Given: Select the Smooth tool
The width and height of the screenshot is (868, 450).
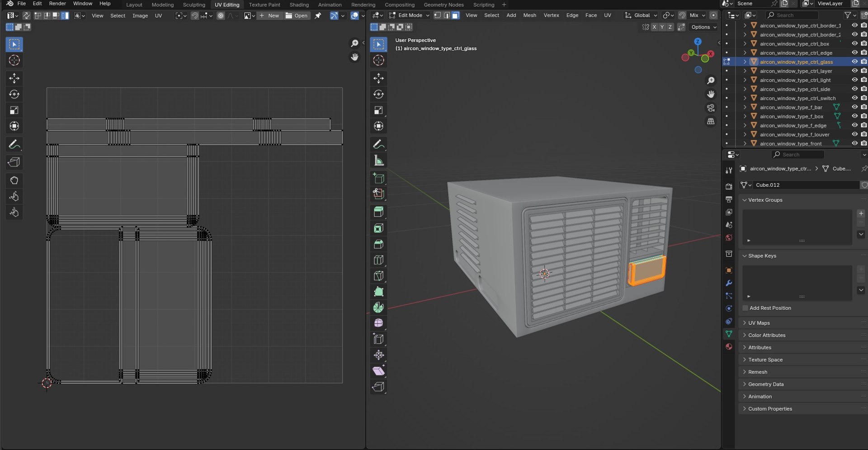Looking at the screenshot, I should click(378, 323).
